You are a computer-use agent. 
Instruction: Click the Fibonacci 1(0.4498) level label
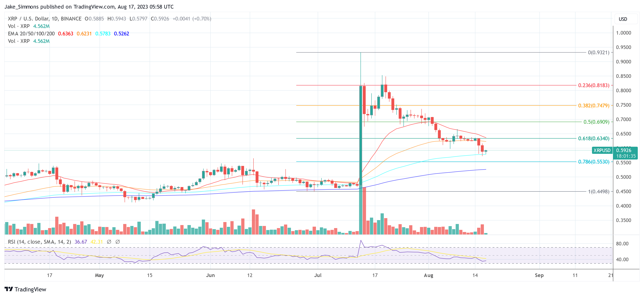tap(599, 191)
